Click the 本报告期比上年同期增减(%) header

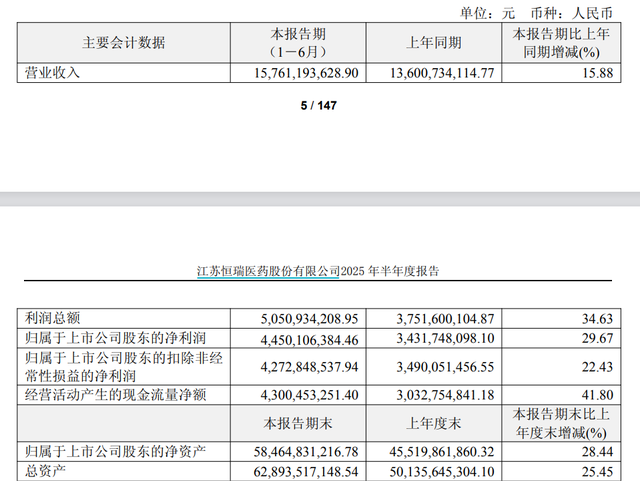561,42
